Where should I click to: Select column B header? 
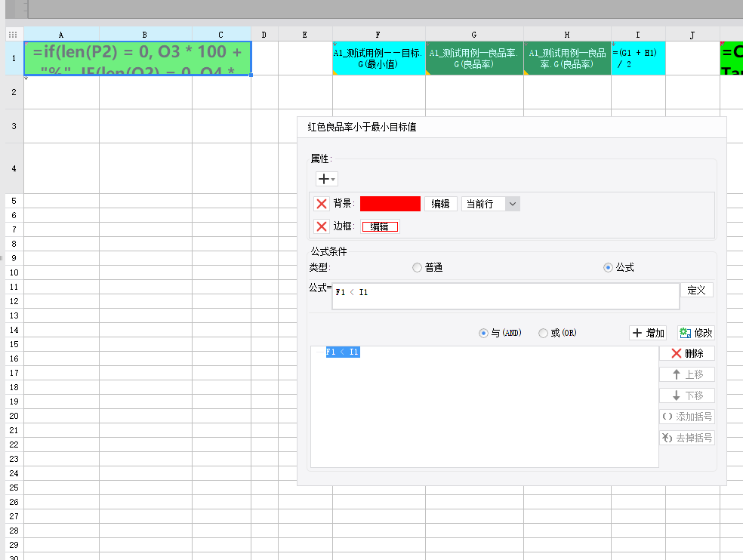point(145,35)
